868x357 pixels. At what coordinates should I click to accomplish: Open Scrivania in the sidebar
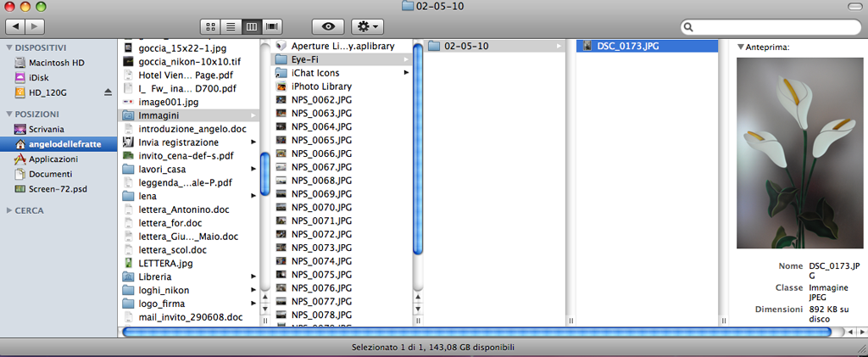click(x=47, y=129)
